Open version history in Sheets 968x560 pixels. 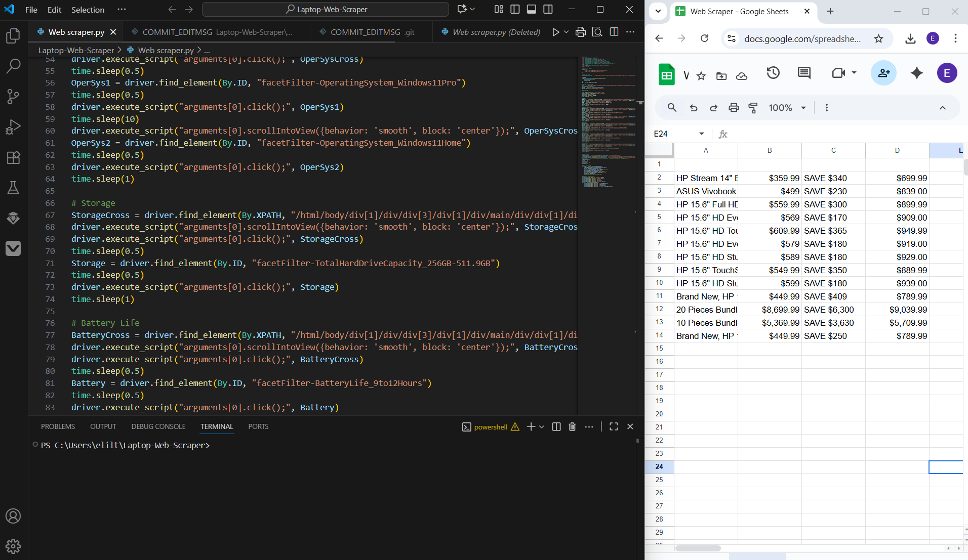pyautogui.click(x=773, y=73)
